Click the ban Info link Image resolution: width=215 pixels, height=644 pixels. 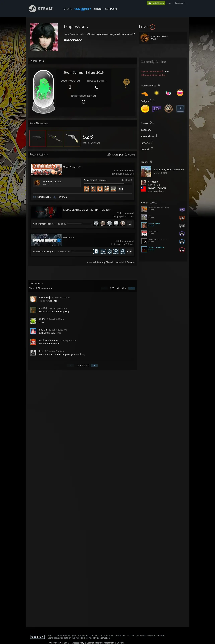(x=166, y=71)
